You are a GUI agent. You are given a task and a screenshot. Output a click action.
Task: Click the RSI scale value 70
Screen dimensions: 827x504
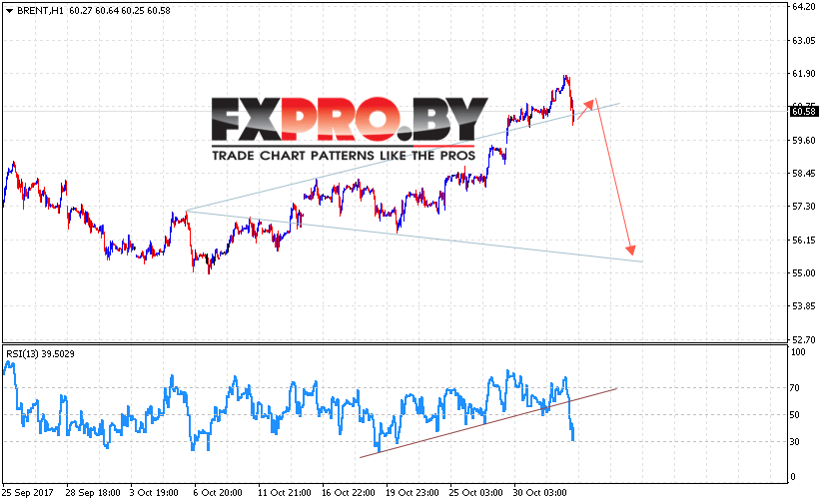point(795,388)
